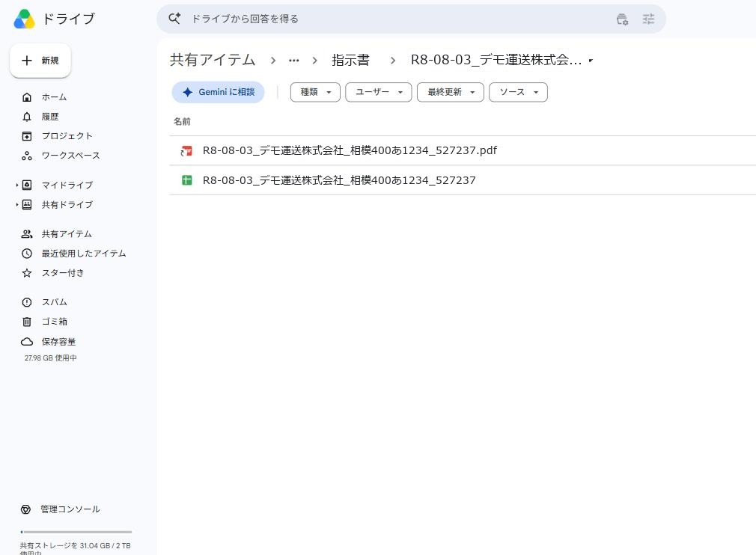Screen dimensions: 756x555
Task: Open ゴミ箱 in sidebar
Action: [x=55, y=322]
